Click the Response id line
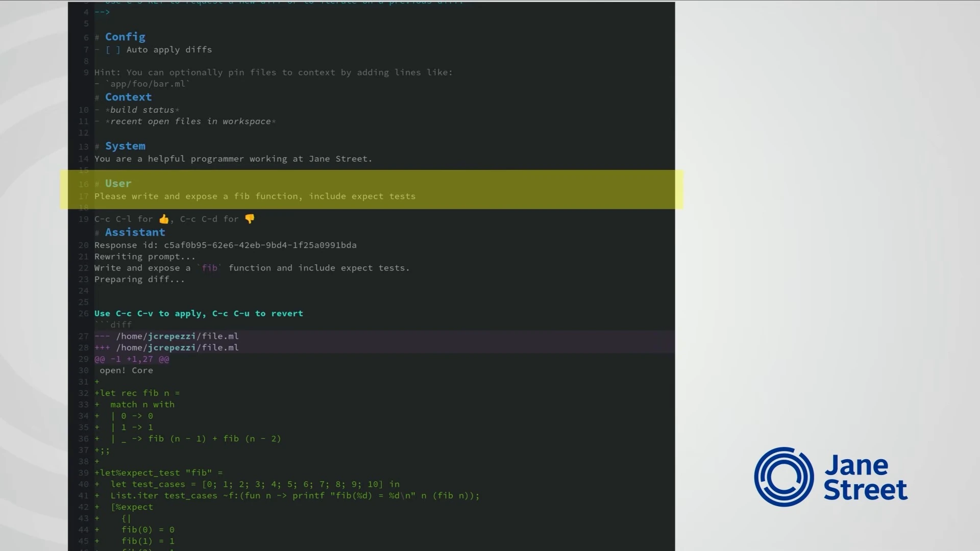Viewport: 980px width, 551px height. (225, 245)
